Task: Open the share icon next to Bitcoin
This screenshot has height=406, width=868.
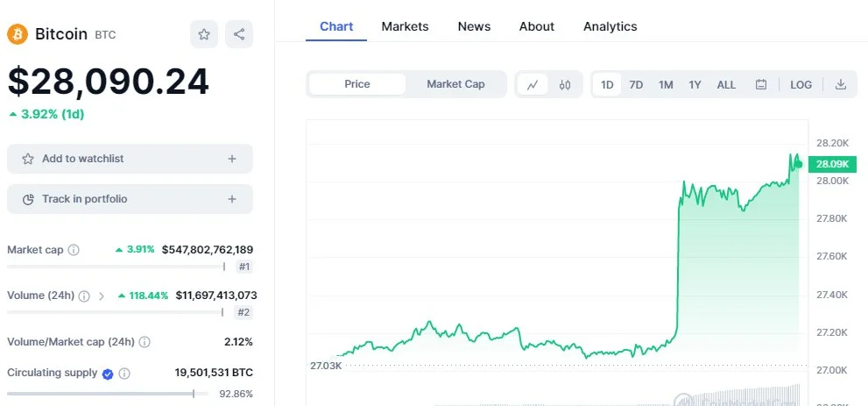Action: [x=239, y=34]
